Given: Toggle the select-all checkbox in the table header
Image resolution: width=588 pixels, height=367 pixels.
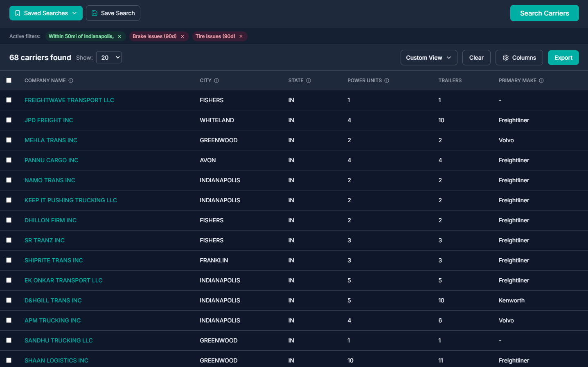Looking at the screenshot, I should click(9, 80).
